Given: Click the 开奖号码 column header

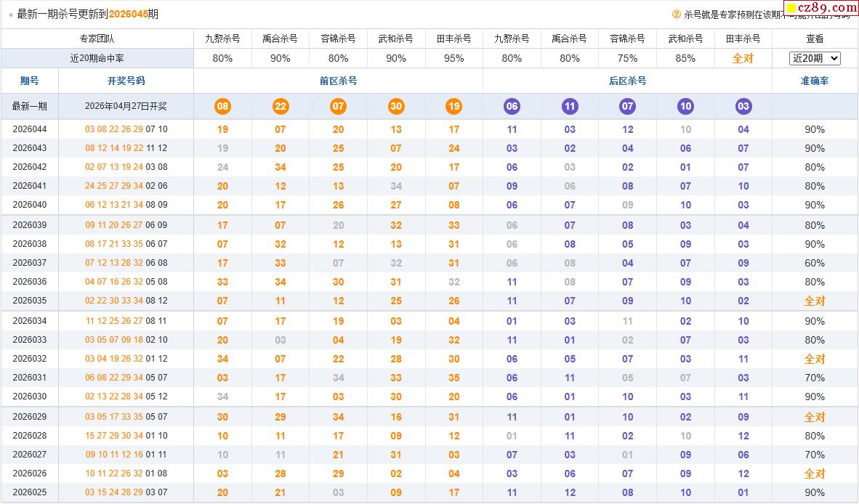Looking at the screenshot, I should [126, 81].
